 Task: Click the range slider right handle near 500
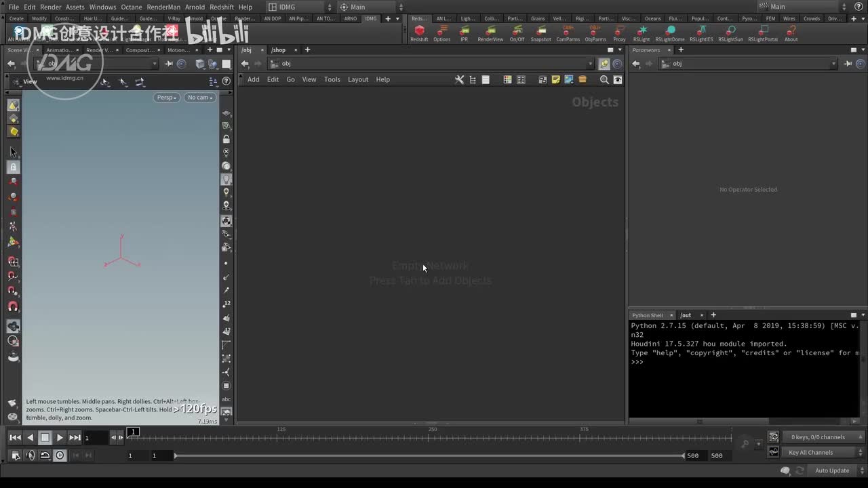(x=684, y=455)
